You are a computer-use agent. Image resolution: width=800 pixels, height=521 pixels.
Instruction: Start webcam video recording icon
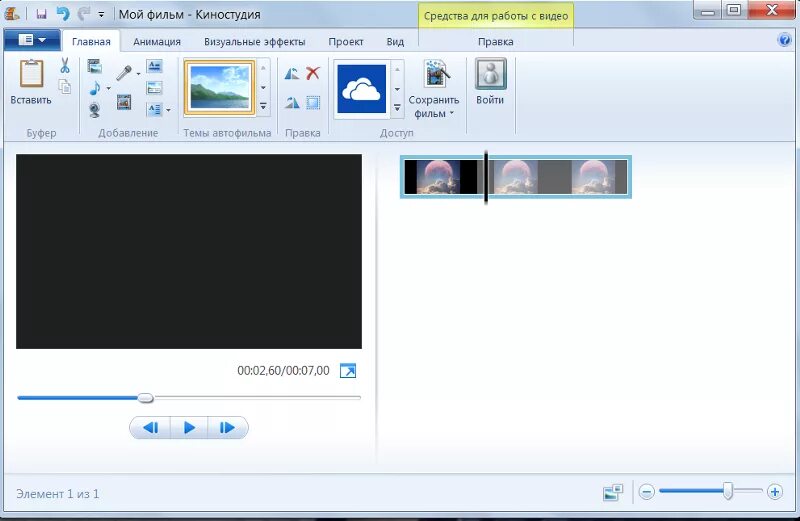pos(94,110)
